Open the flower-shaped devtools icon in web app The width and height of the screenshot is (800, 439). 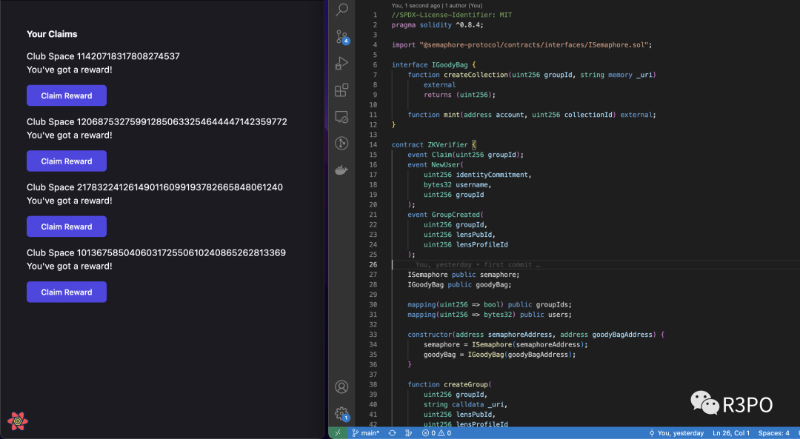click(x=18, y=421)
